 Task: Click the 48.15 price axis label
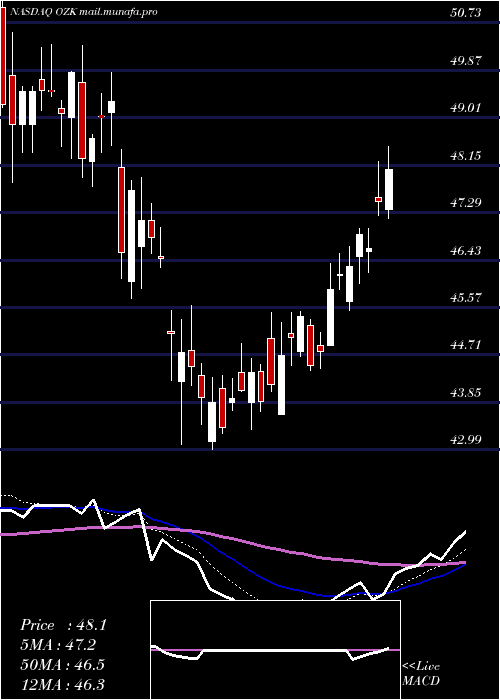click(466, 156)
